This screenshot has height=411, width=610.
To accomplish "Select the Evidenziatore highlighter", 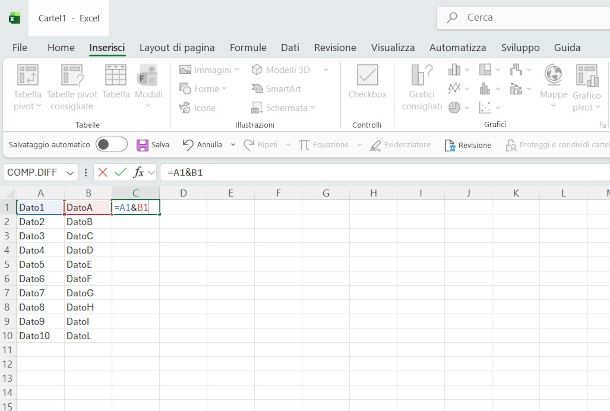I will point(400,145).
